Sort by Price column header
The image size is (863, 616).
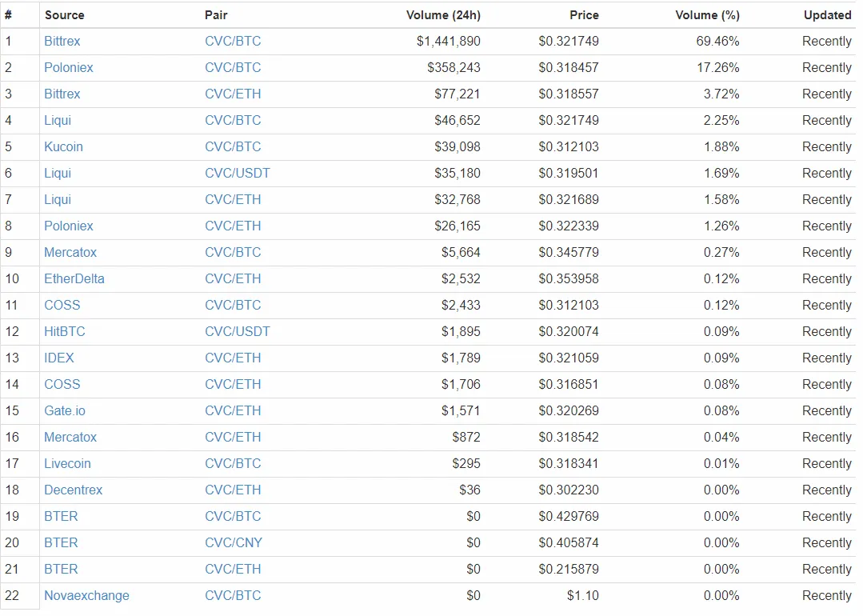pos(584,15)
